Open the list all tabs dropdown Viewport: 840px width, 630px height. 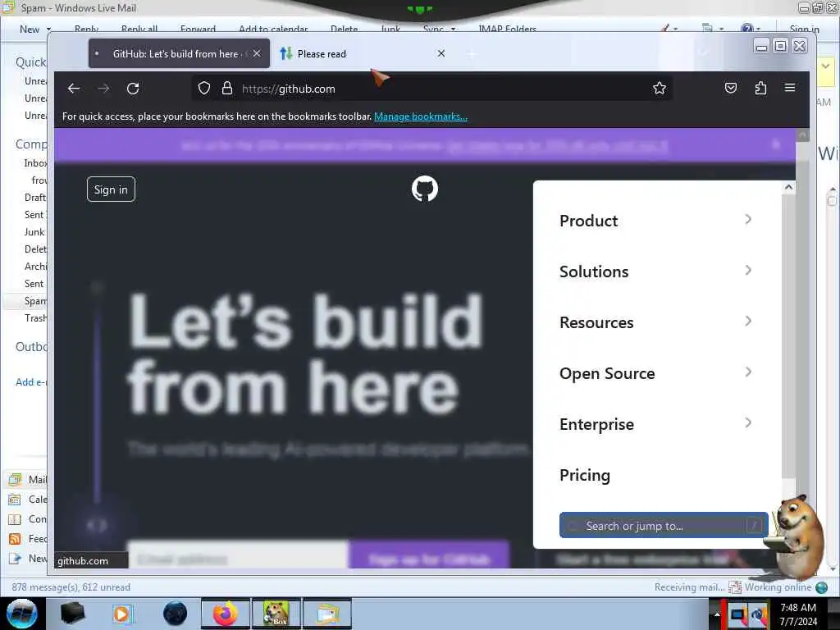[703, 53]
